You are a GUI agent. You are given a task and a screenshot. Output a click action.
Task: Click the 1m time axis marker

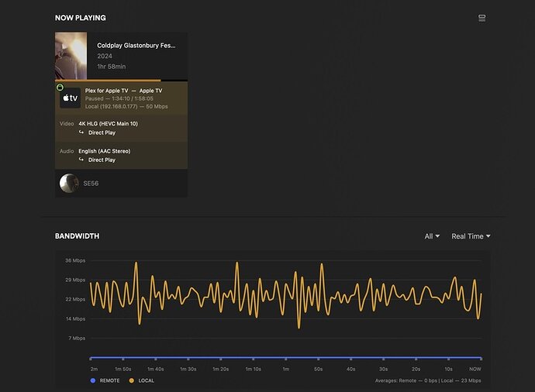pyautogui.click(x=286, y=370)
